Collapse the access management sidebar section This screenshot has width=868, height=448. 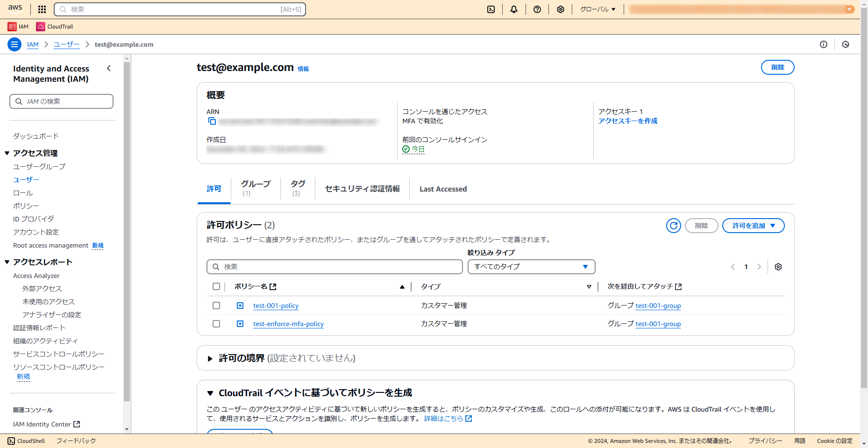pos(7,153)
